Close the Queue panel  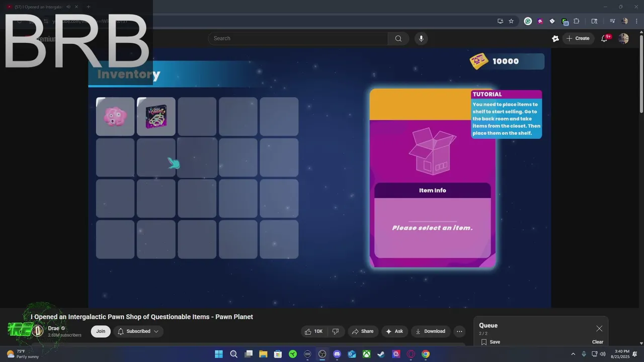pyautogui.click(x=599, y=328)
